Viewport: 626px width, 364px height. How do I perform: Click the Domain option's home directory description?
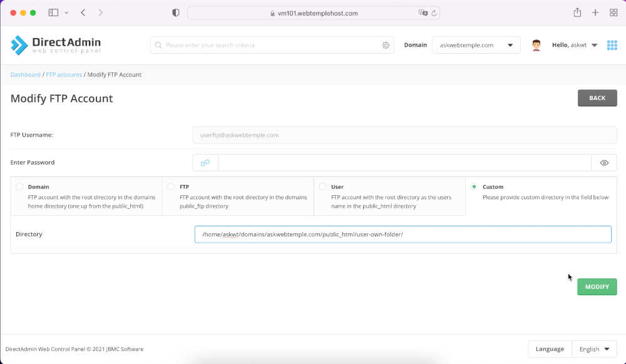(91, 202)
